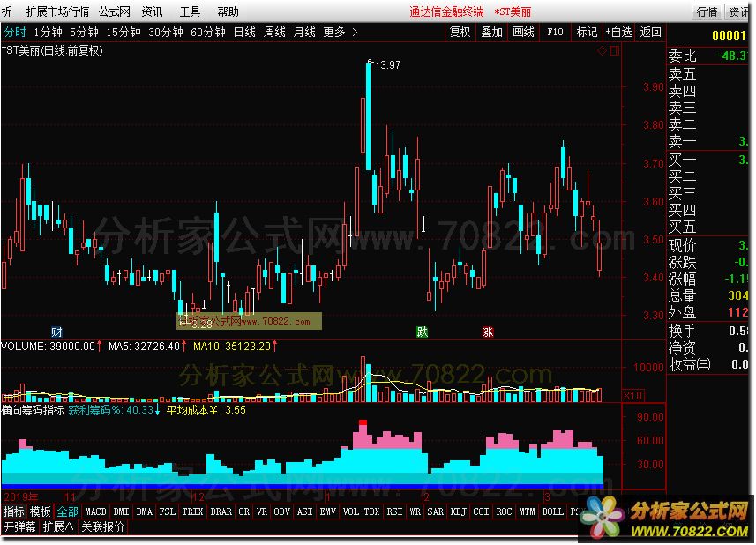The image size is (756, 545).
Task: Select the FSL indicator
Action: click(x=168, y=511)
